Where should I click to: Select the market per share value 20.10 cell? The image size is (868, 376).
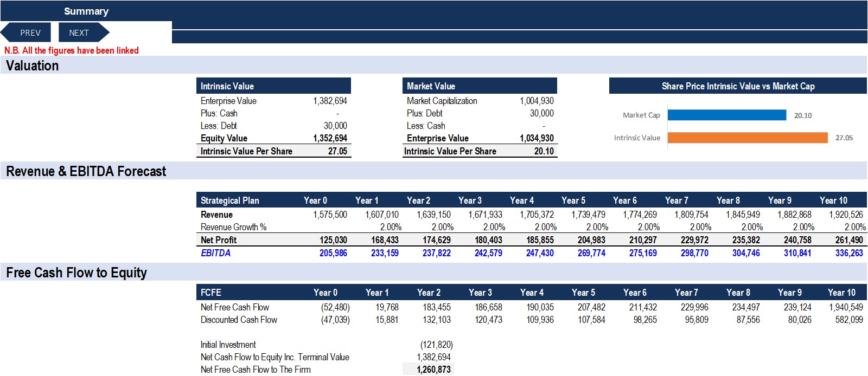click(544, 151)
